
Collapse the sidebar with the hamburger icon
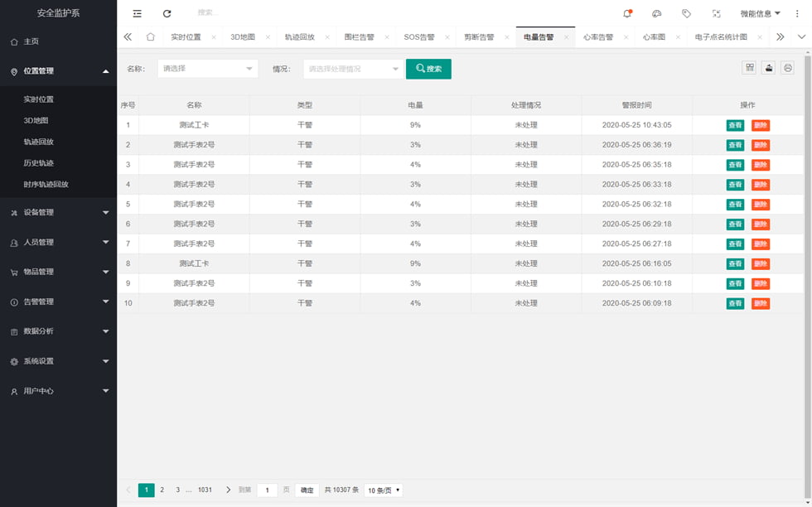[x=137, y=13]
